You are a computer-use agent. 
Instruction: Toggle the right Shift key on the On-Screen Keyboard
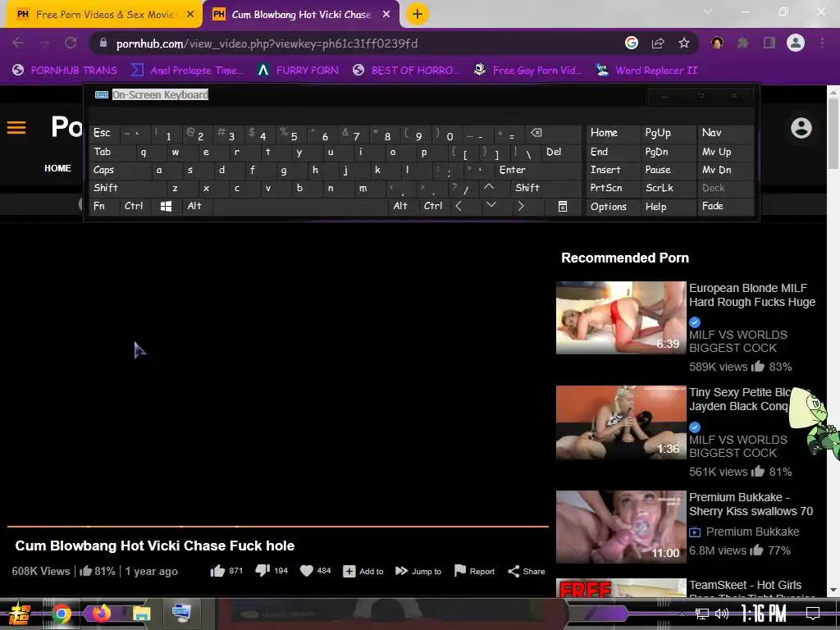546,188
